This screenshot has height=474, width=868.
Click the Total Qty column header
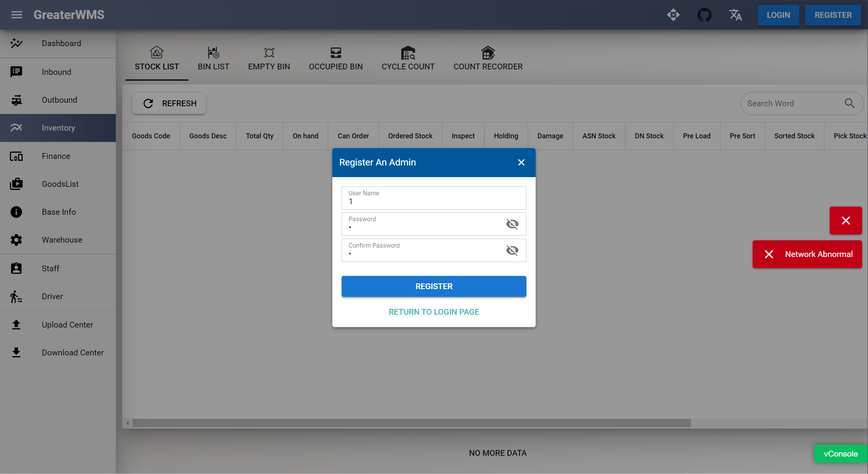(x=260, y=136)
